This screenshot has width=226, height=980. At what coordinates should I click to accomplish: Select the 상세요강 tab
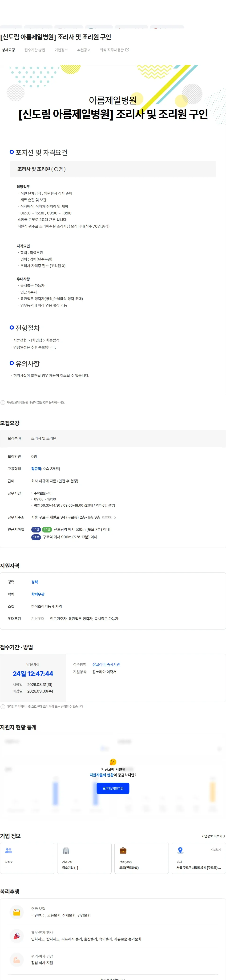(x=8, y=50)
